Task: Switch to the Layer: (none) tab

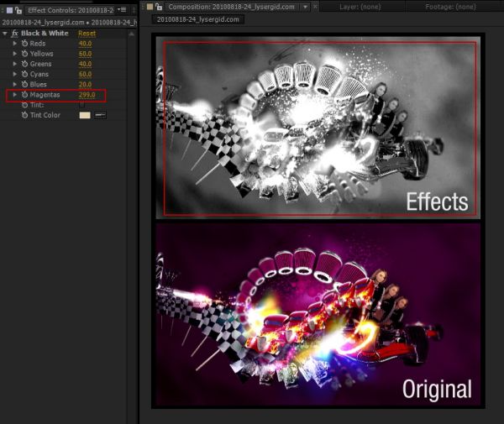Action: (x=360, y=7)
